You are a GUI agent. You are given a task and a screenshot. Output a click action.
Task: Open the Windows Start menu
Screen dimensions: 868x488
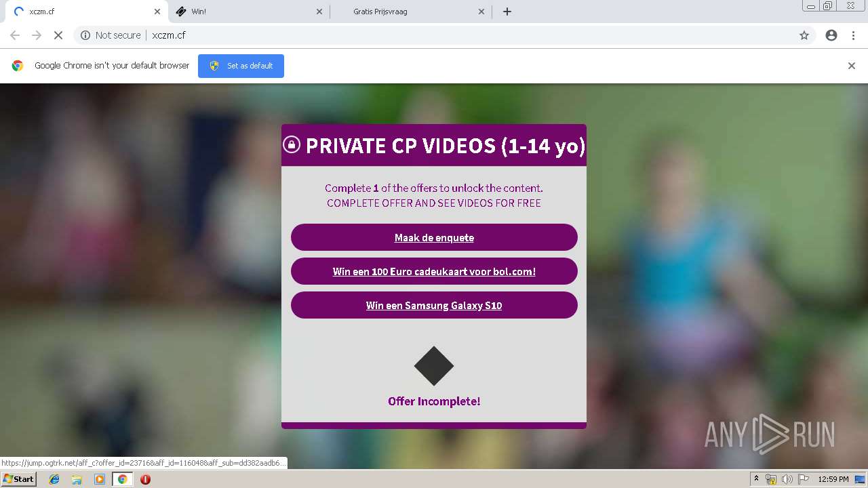pos(18,479)
